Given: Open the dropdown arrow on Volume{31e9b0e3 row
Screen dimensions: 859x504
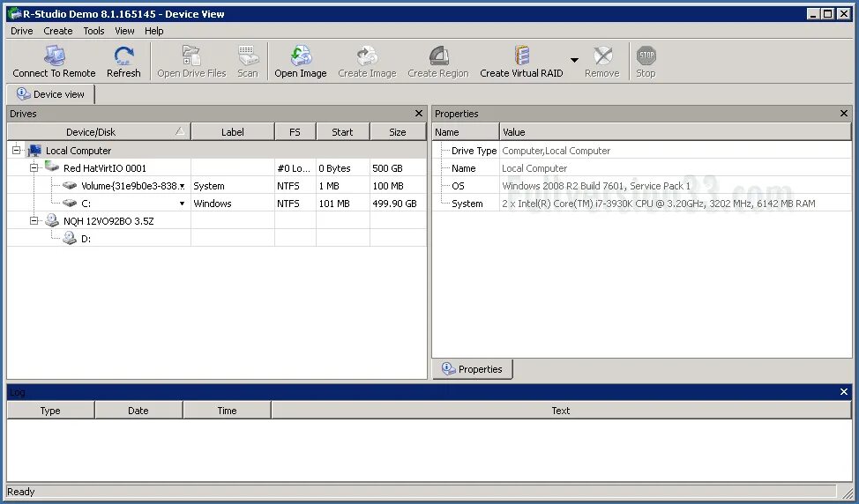Looking at the screenshot, I should tap(182, 186).
